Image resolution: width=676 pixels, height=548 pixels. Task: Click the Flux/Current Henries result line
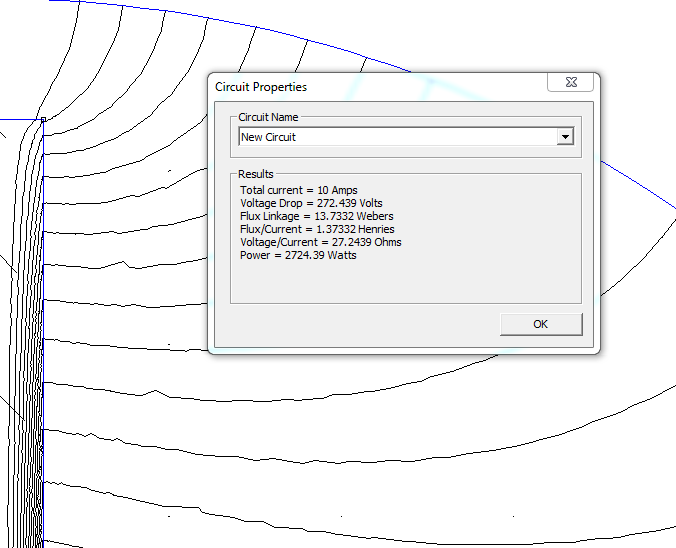click(317, 229)
